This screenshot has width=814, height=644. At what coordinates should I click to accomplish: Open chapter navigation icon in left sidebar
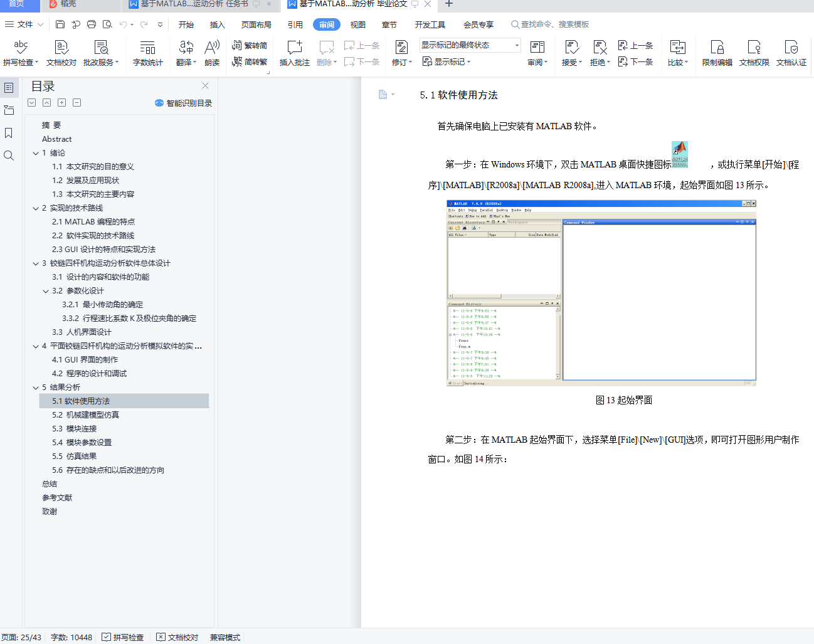9,110
